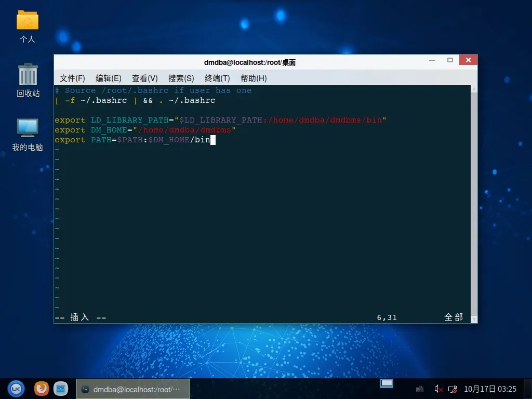
Task: Open the network status tray icon
Action: [x=453, y=389]
